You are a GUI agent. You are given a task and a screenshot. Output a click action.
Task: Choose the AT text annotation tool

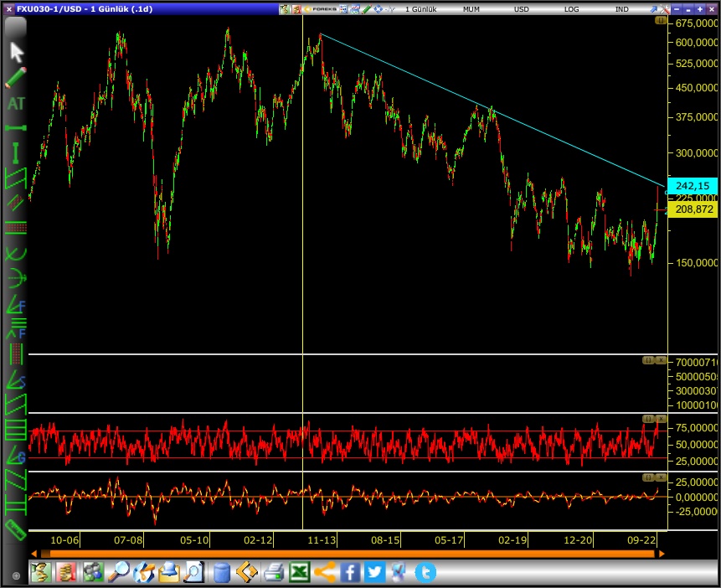(x=16, y=103)
